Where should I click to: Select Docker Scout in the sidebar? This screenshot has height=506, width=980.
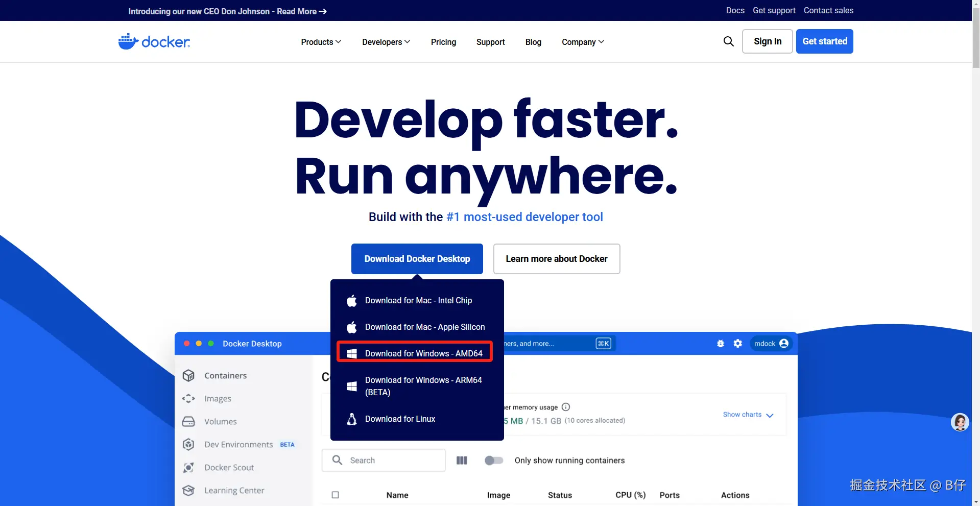pyautogui.click(x=229, y=468)
